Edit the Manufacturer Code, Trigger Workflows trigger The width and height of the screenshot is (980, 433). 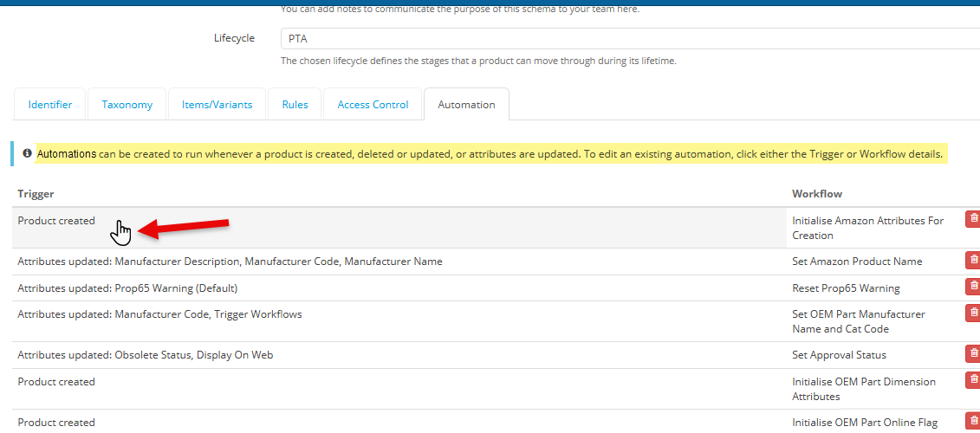159,314
